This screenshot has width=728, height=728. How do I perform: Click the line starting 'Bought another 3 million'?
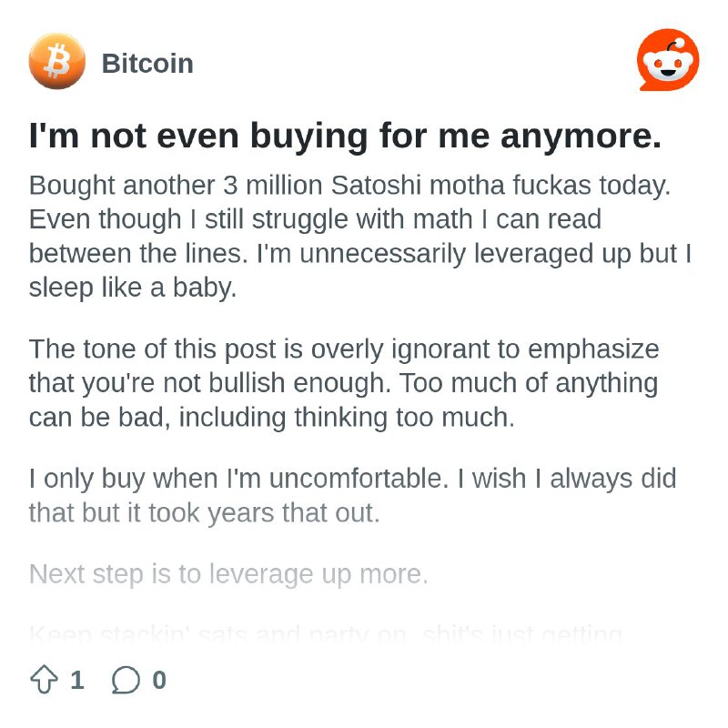[x=349, y=186]
